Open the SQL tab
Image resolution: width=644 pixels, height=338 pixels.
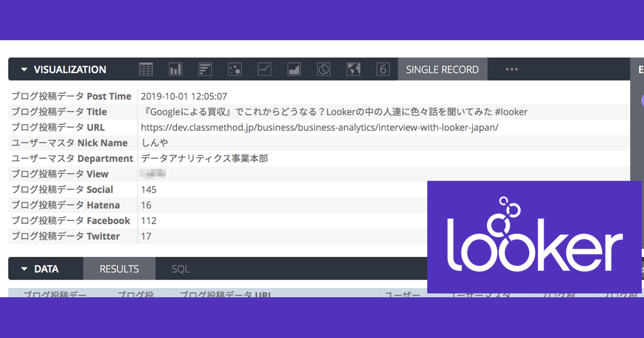coord(180,268)
